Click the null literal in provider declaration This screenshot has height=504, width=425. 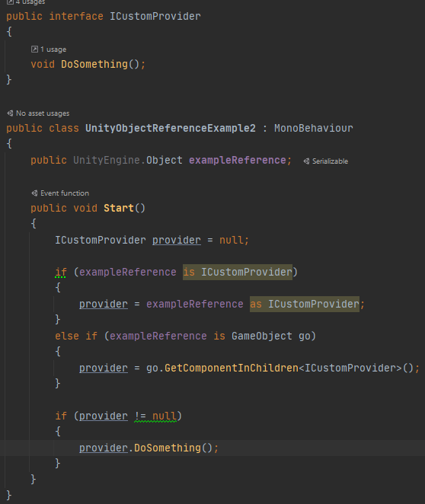click(231, 240)
